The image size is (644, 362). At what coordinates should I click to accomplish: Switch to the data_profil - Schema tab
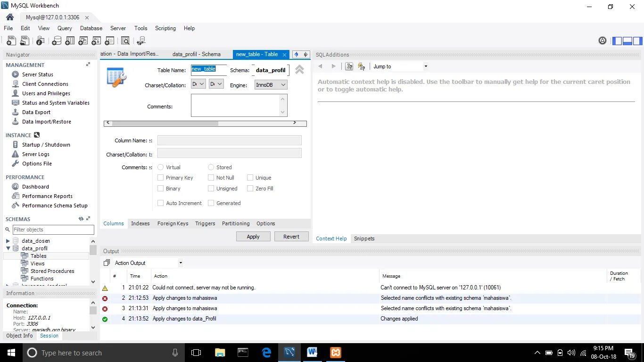[197, 54]
